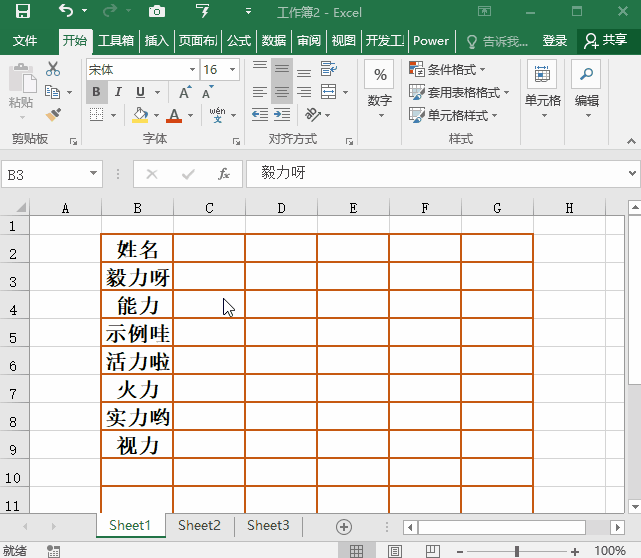Switch to Normal view in status bar
This screenshot has width=641, height=558.
tap(356, 551)
